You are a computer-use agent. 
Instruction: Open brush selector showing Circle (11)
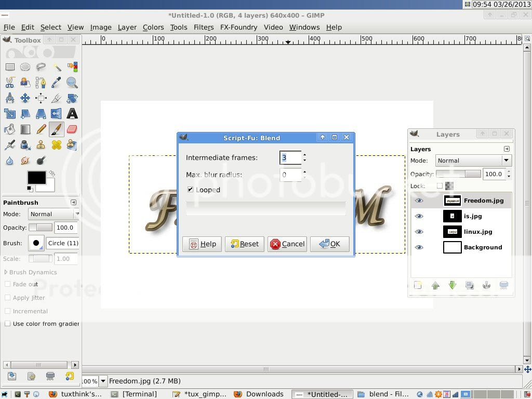[x=36, y=243]
